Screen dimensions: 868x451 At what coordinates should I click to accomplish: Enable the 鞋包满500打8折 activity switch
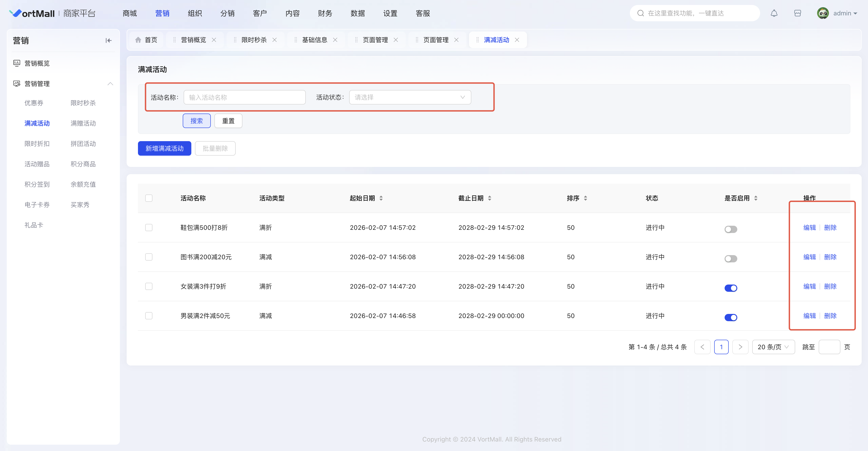point(730,229)
